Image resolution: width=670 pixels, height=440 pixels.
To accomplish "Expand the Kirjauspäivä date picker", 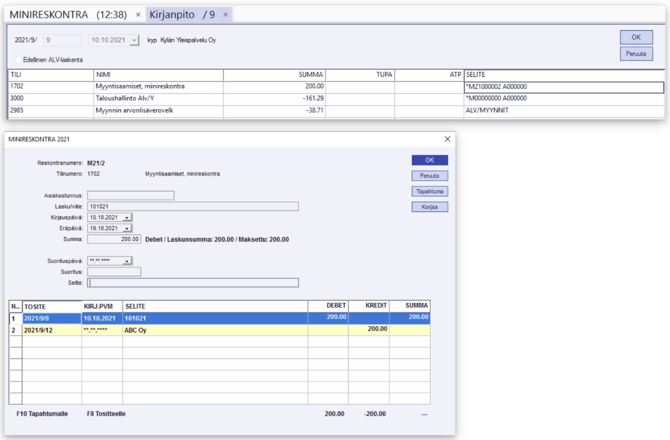I will 127,217.
